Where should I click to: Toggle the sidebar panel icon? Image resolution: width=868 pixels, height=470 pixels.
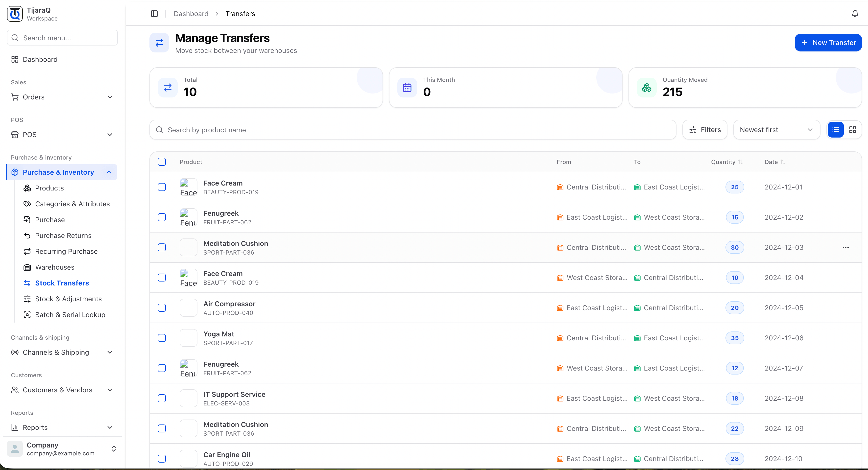[x=154, y=13]
